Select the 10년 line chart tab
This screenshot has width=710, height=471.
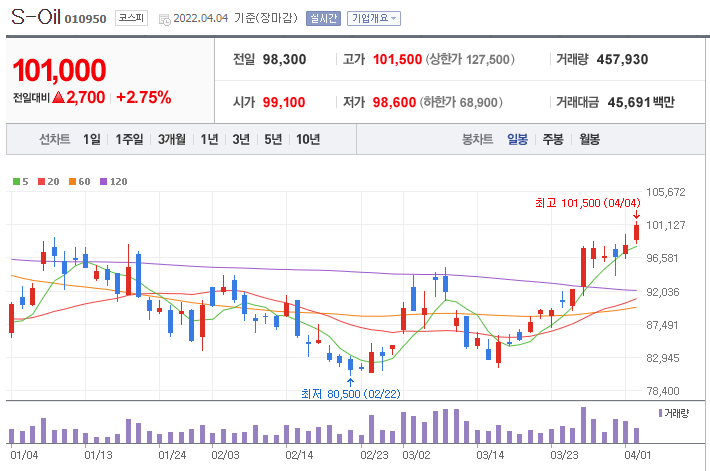[x=308, y=139]
